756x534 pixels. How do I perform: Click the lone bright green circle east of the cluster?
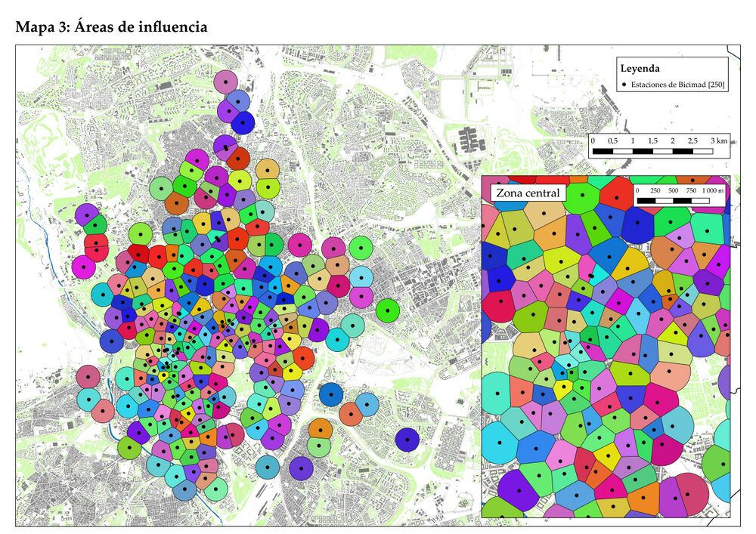pyautogui.click(x=387, y=310)
